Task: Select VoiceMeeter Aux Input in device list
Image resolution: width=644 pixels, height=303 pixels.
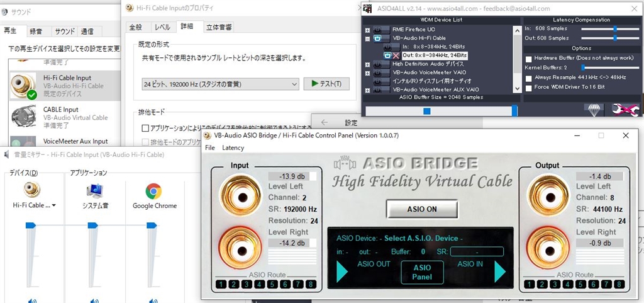Action: 65,140
